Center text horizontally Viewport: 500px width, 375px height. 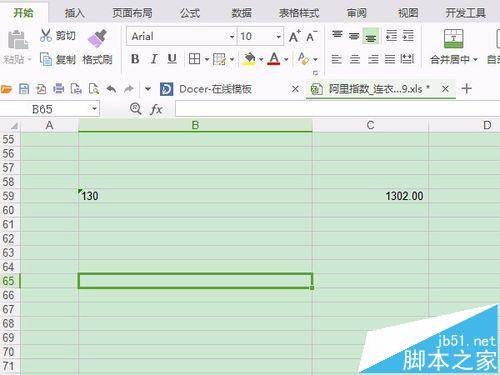pyautogui.click(x=355, y=59)
